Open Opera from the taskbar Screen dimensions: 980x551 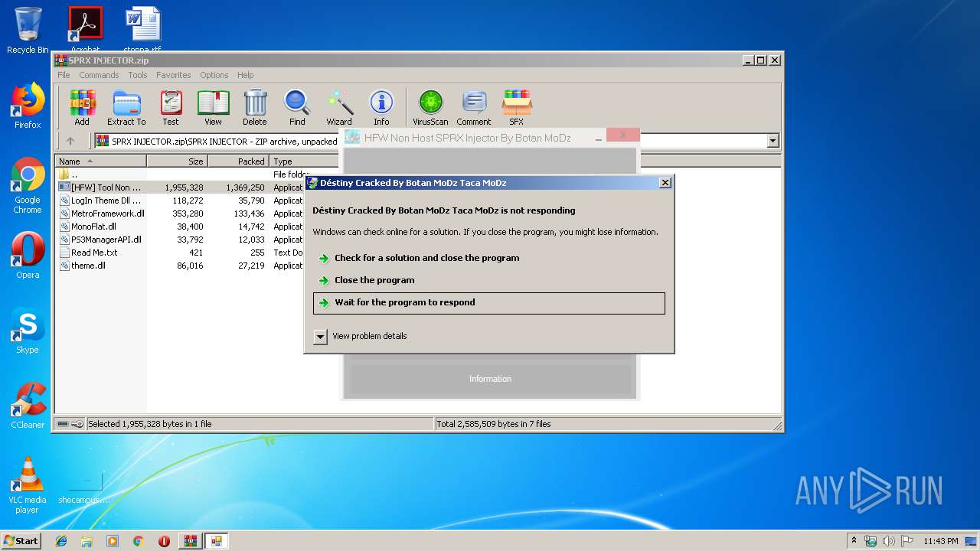164,541
